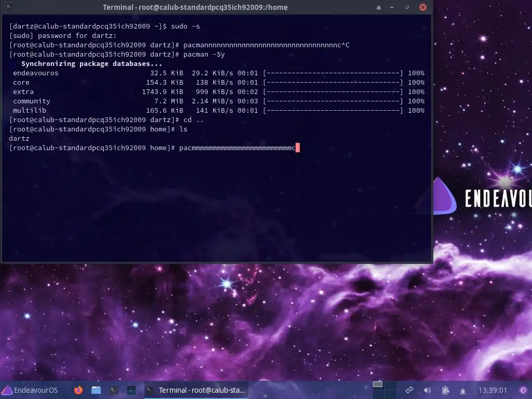Click the 'cd ..' command text
532x399 pixels.
tap(193, 120)
